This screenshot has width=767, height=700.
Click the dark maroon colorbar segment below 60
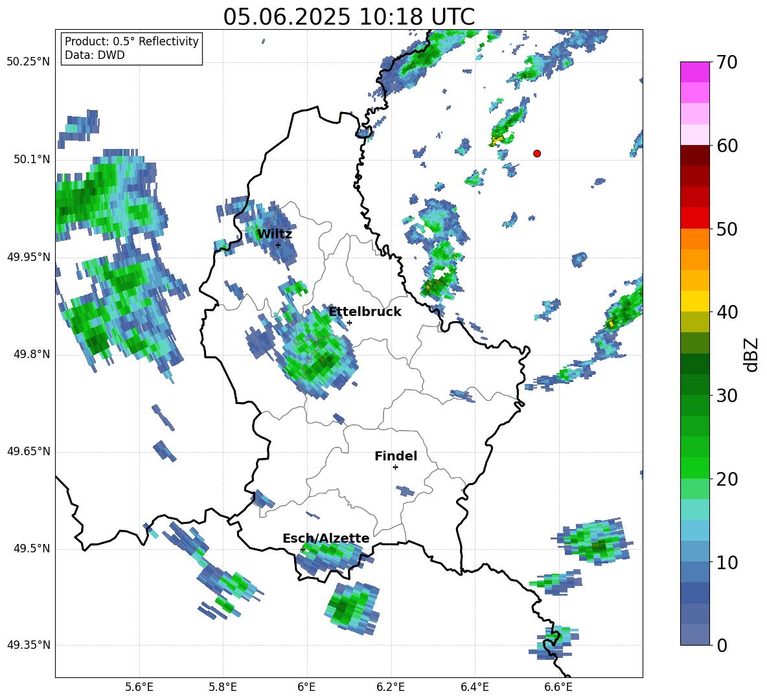(694, 155)
